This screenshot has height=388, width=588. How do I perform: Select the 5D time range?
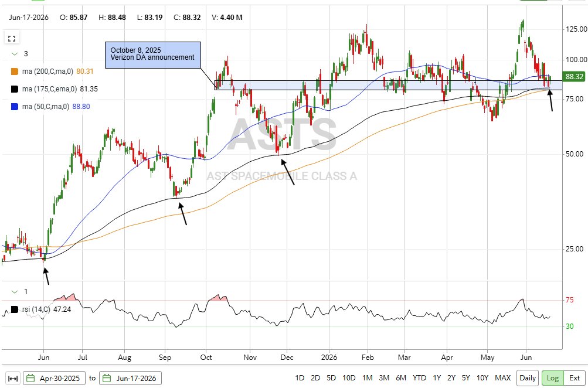331,378
